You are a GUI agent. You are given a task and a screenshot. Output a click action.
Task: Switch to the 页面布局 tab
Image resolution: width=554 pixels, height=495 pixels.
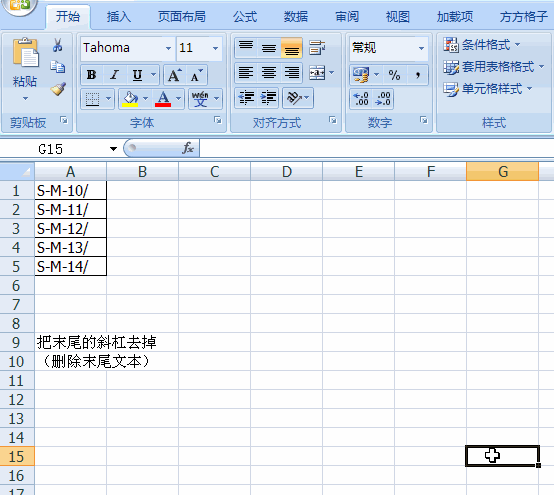(x=182, y=17)
